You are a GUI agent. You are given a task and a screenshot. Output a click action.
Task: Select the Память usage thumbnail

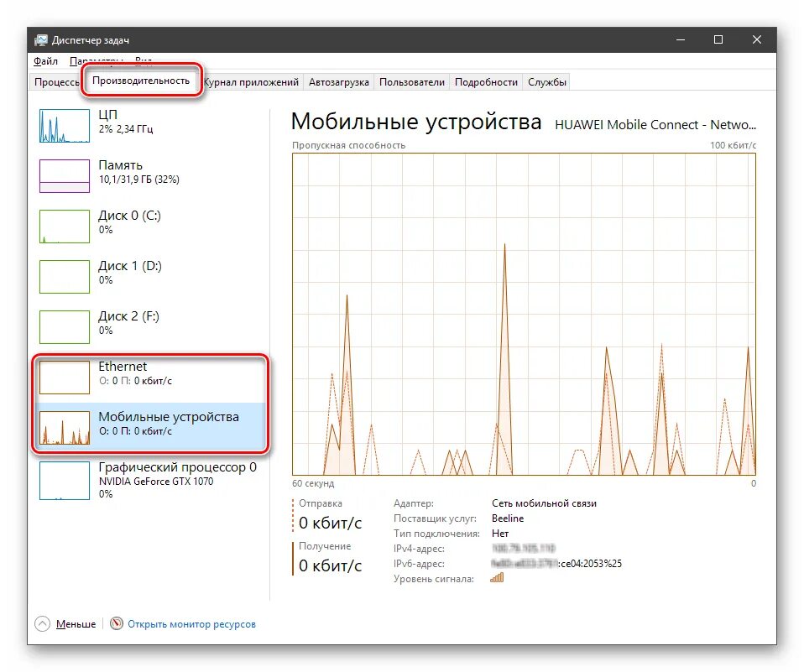pyautogui.click(x=65, y=176)
